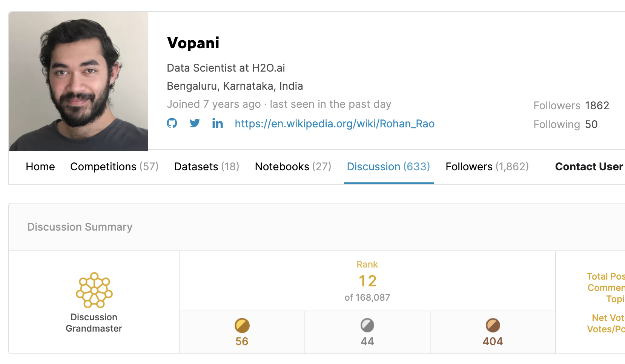625x364 pixels.
Task: Open the Twitter profile icon
Action: coord(195,123)
